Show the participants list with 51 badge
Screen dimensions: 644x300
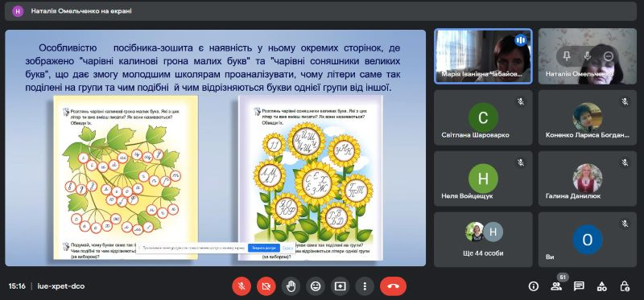pyautogui.click(x=556, y=286)
